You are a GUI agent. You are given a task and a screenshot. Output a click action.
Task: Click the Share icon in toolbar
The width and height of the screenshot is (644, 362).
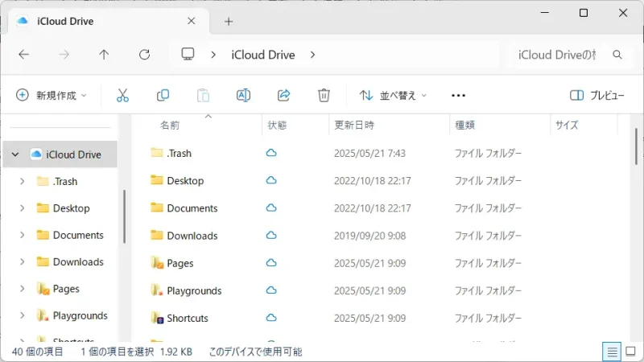tap(283, 95)
